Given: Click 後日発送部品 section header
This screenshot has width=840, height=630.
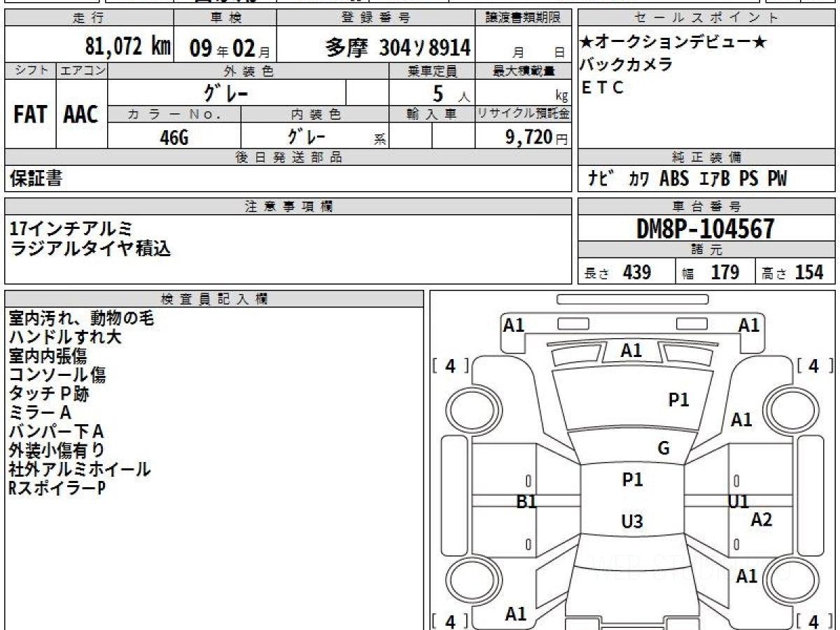Looking at the screenshot, I should click(288, 157).
